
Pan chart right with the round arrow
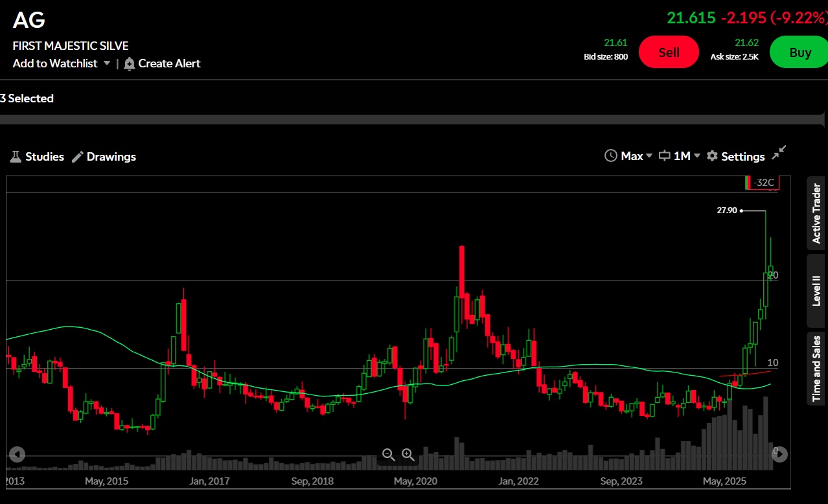pyautogui.click(x=780, y=454)
